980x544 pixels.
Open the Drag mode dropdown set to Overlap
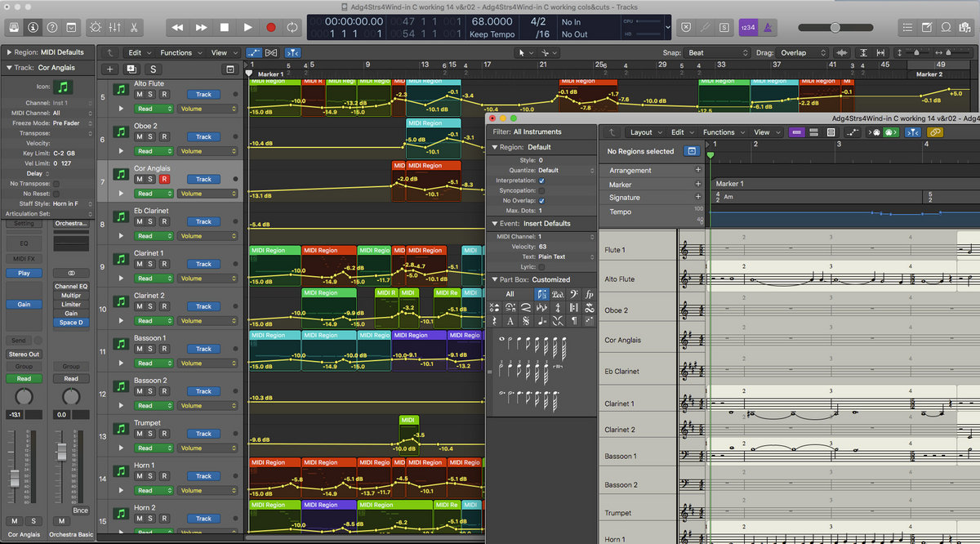(801, 53)
